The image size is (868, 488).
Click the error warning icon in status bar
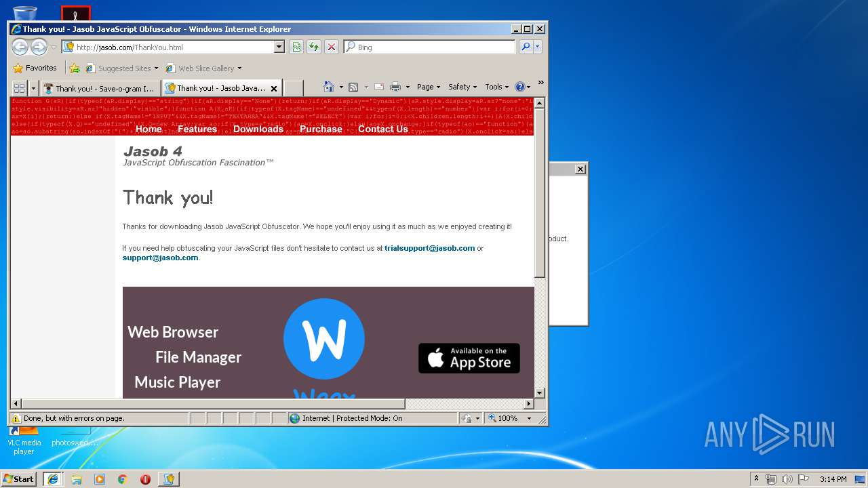tap(16, 418)
